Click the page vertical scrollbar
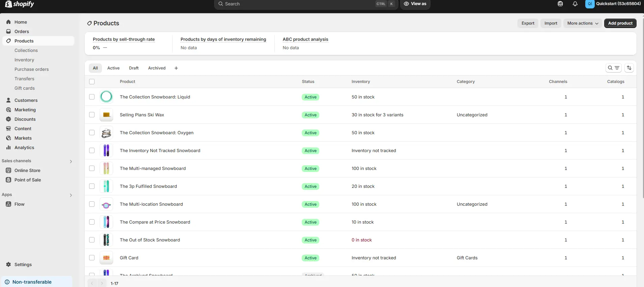 (643, 108)
